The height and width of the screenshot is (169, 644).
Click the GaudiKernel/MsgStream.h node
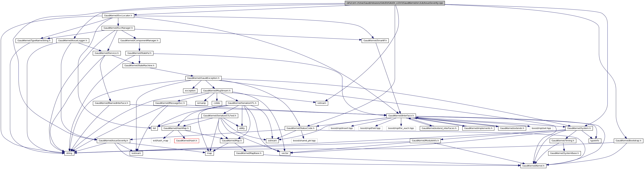tap(217, 91)
